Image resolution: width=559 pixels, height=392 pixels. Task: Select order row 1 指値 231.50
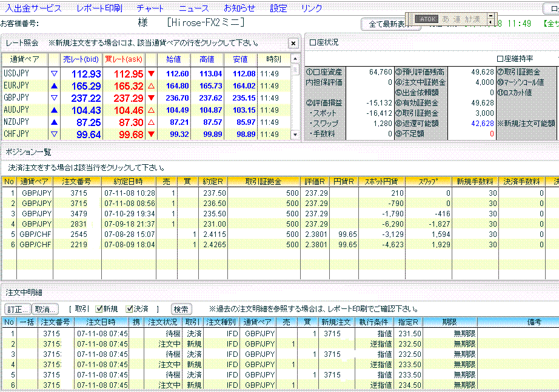click(280, 334)
